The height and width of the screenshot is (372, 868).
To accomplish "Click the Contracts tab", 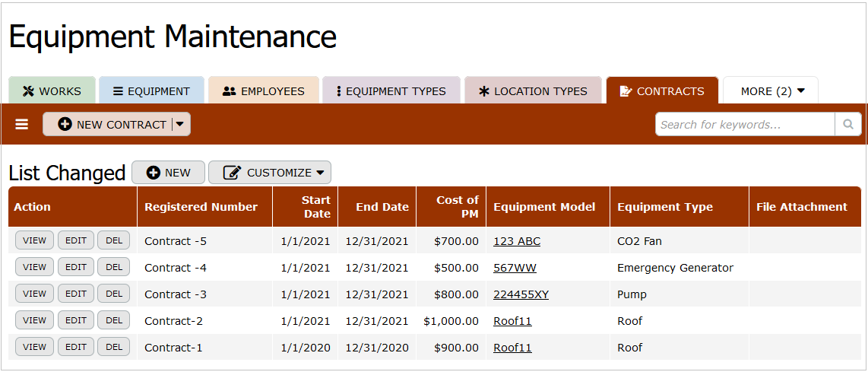I will (x=661, y=91).
